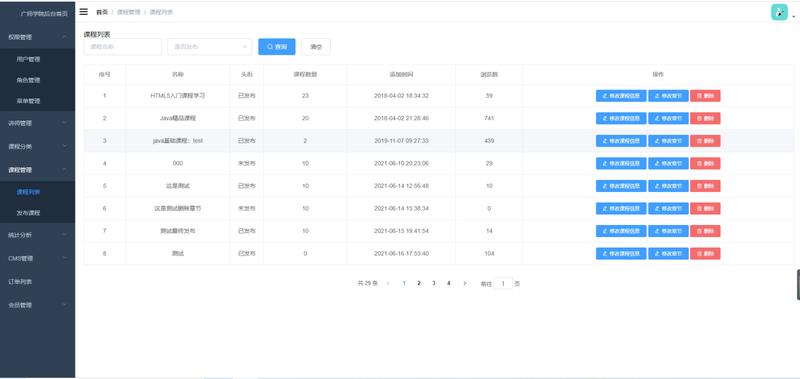This screenshot has width=800, height=379.
Task: Go to 首页 via the breadcrumb
Action: click(102, 12)
